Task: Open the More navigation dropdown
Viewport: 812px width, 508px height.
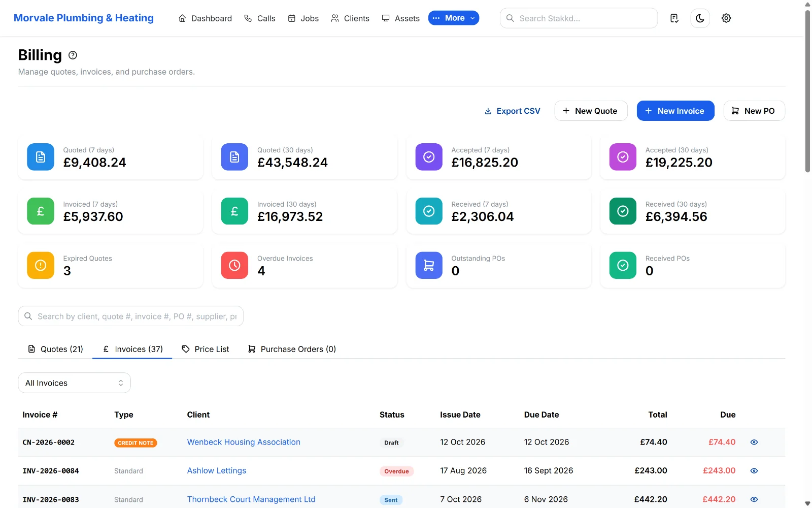Action: [454, 18]
